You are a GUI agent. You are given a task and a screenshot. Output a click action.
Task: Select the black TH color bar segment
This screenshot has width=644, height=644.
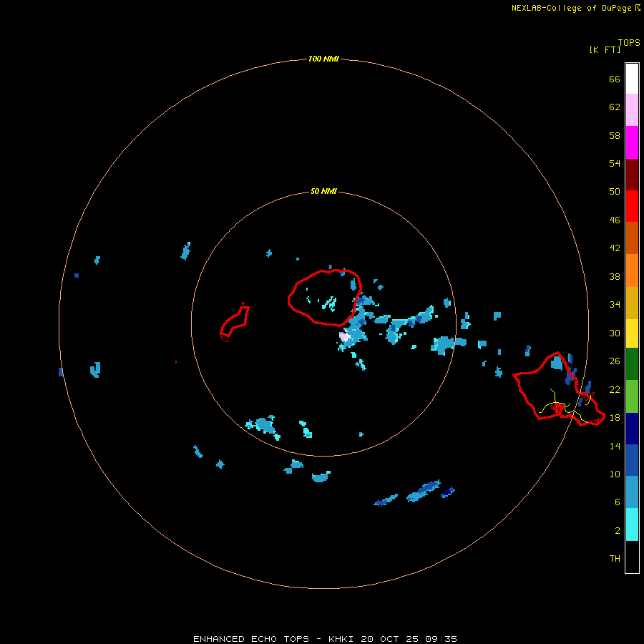tap(632, 557)
